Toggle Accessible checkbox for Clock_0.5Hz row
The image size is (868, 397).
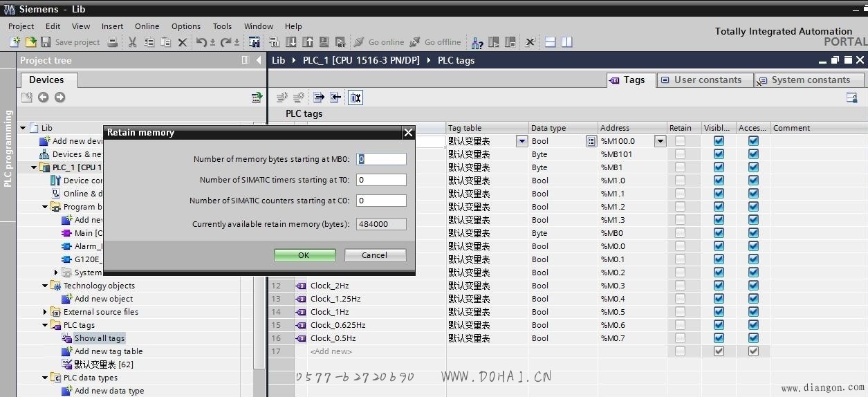[753, 338]
